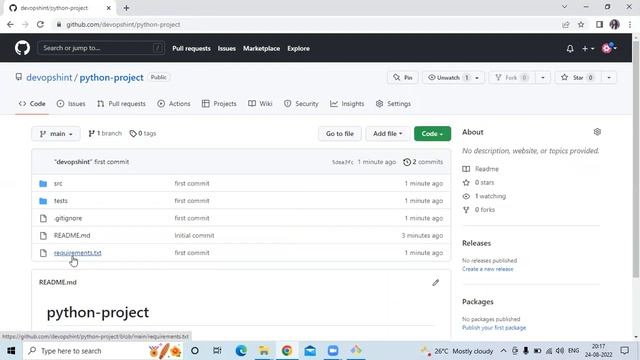Click Issues in top navigation
Viewport: 640px width, 360px height.
pos(227,49)
